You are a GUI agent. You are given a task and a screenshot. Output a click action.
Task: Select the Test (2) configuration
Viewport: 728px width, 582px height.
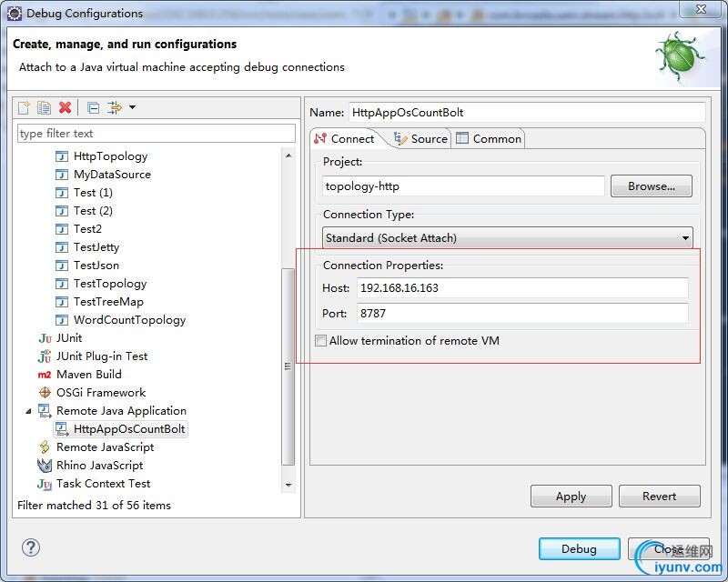point(93,211)
